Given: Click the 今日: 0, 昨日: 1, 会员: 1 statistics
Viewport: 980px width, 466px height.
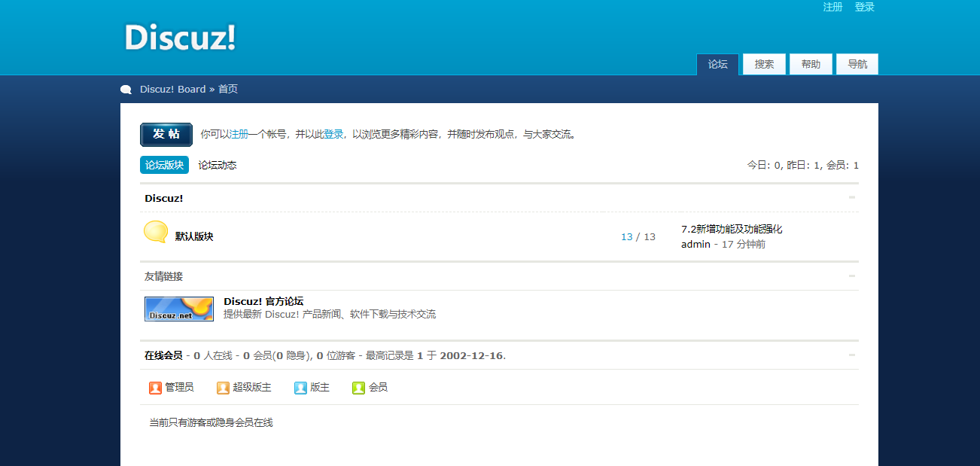Looking at the screenshot, I should tap(802, 165).
